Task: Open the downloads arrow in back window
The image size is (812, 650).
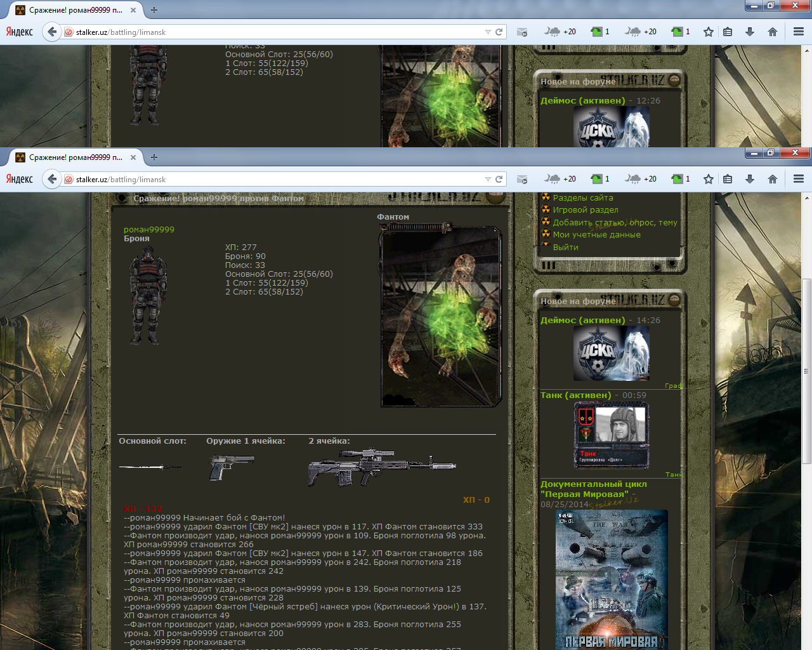Action: 750,32
